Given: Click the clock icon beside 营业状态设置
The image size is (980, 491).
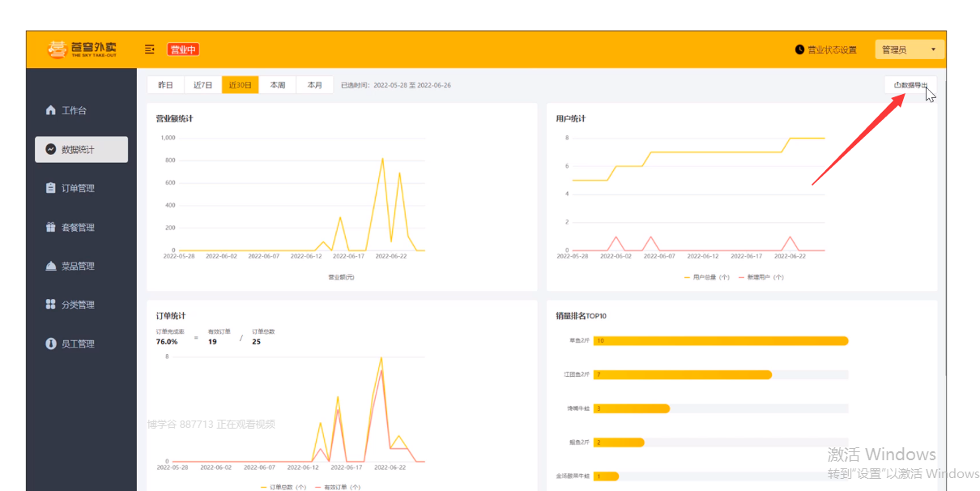Looking at the screenshot, I should [x=800, y=49].
